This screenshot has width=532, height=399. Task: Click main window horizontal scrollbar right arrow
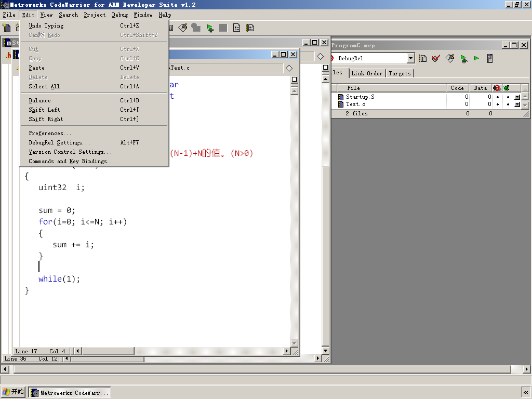point(527,369)
